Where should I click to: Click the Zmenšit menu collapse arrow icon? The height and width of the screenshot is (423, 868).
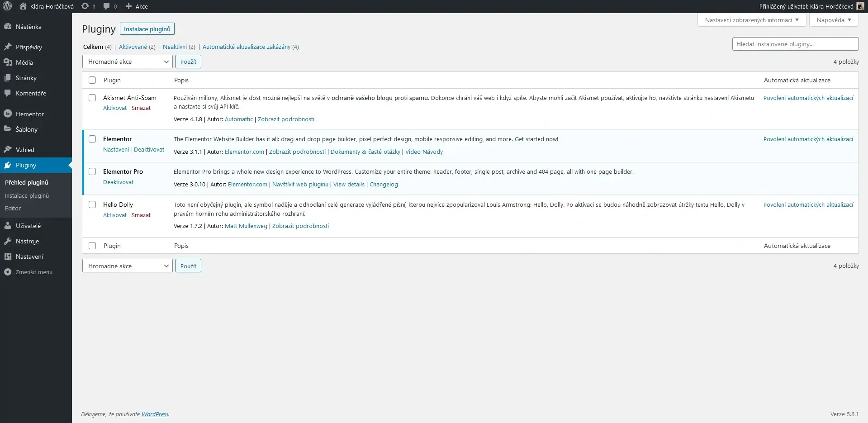(x=8, y=272)
